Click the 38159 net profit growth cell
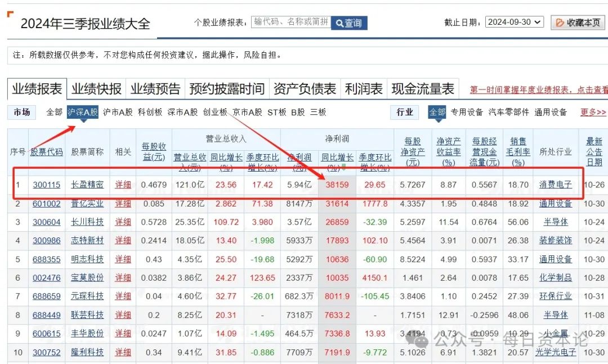This screenshot has height=364, width=608. click(337, 185)
